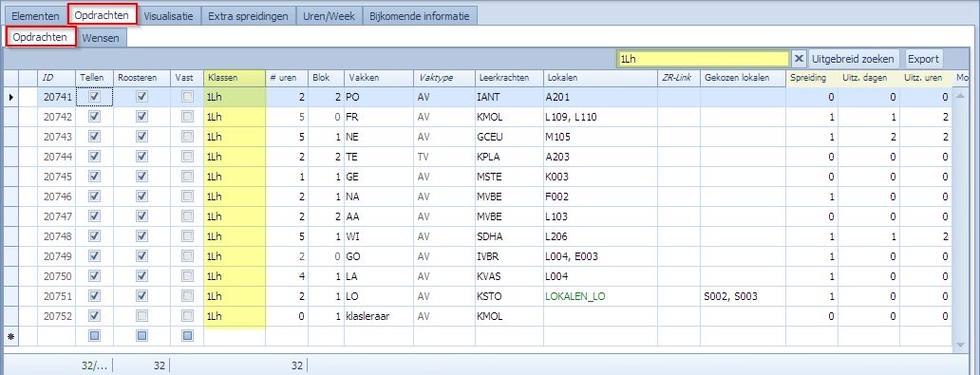Switch to the Visualisatie tab
This screenshot has height=375, width=980.
tap(169, 16)
